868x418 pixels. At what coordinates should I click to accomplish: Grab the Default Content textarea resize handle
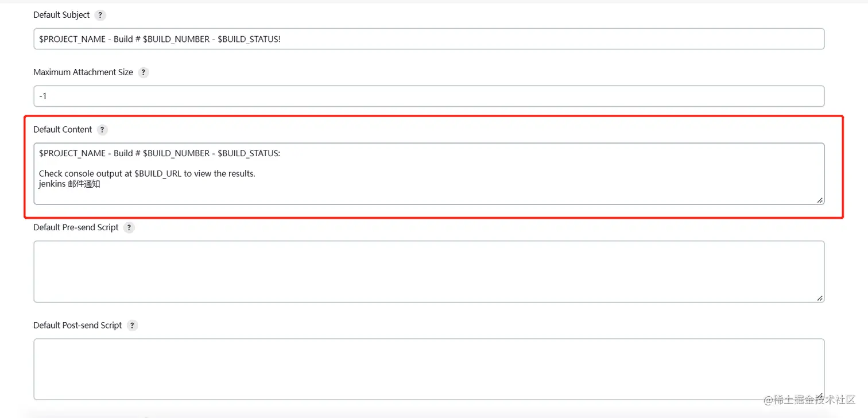(820, 200)
